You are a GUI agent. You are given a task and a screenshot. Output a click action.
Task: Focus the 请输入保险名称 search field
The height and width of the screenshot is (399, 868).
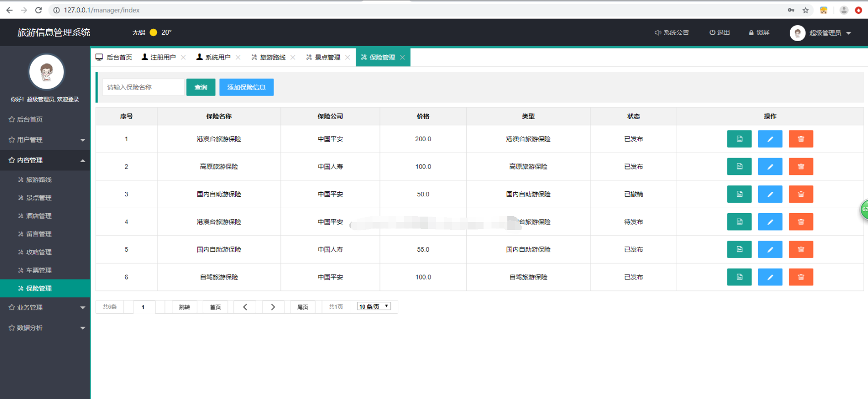[x=143, y=87]
